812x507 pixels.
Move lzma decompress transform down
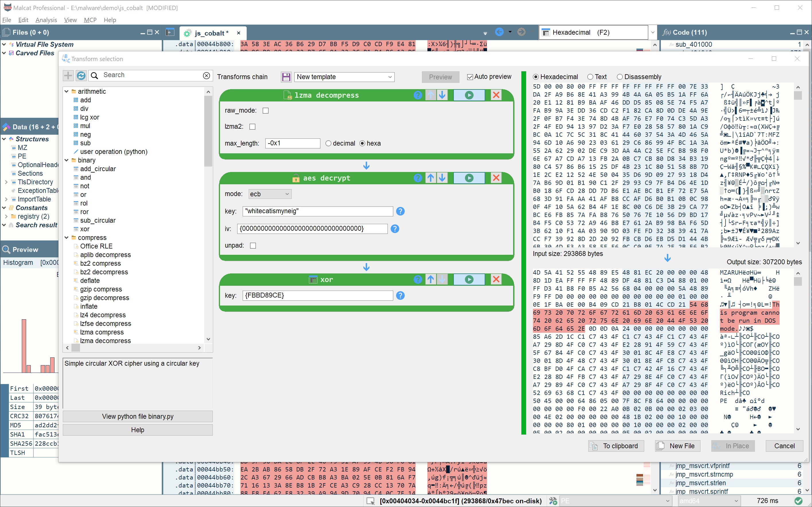point(442,95)
